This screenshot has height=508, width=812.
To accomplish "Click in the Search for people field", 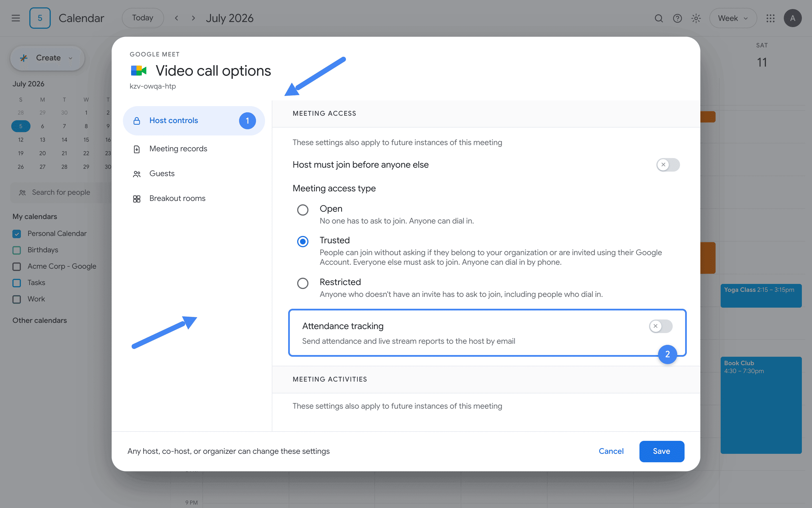I will pyautogui.click(x=61, y=192).
